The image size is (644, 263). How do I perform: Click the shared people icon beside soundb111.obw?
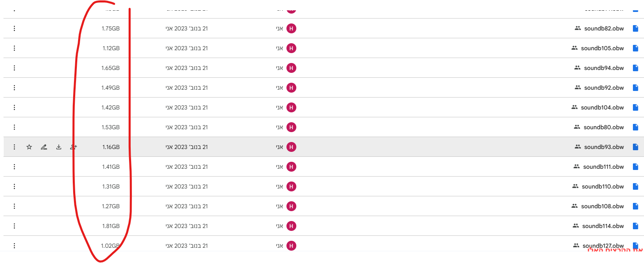(576, 167)
